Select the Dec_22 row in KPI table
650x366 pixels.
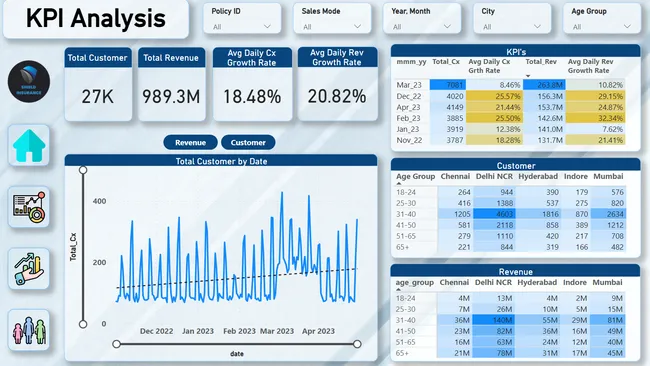coord(510,96)
